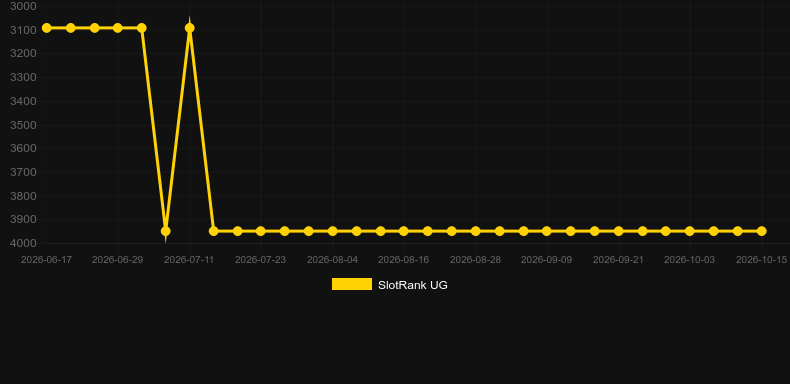Click the SlotRank UG legend label

tap(413, 285)
